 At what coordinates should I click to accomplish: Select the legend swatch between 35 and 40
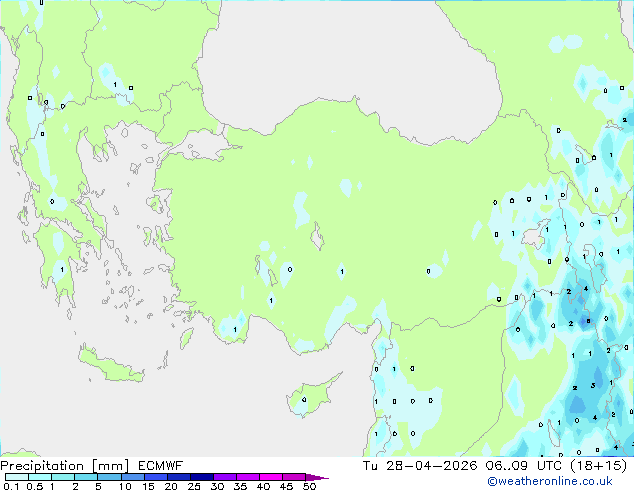247,477
